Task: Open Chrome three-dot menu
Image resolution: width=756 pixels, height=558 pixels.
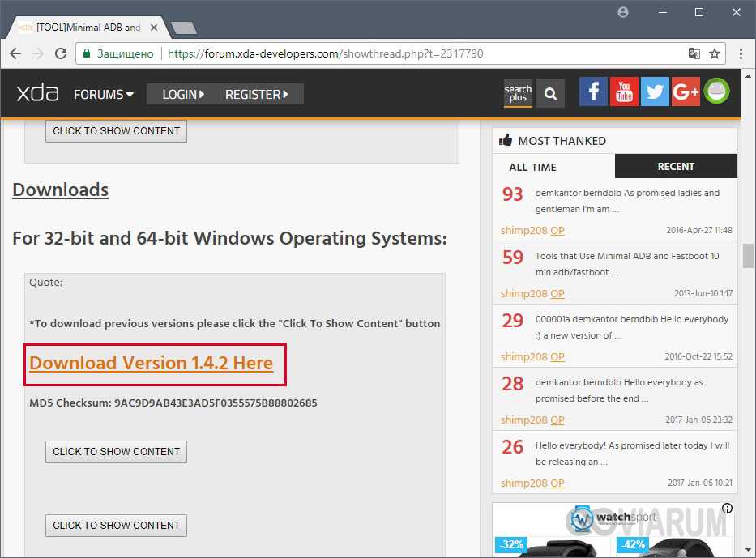Action: tap(741, 53)
